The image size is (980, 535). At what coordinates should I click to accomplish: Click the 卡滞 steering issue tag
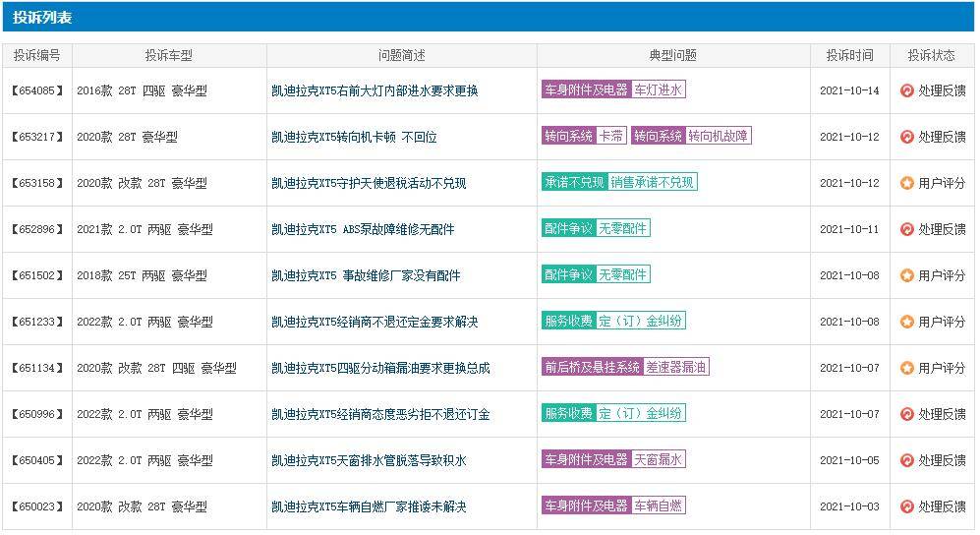click(x=610, y=137)
